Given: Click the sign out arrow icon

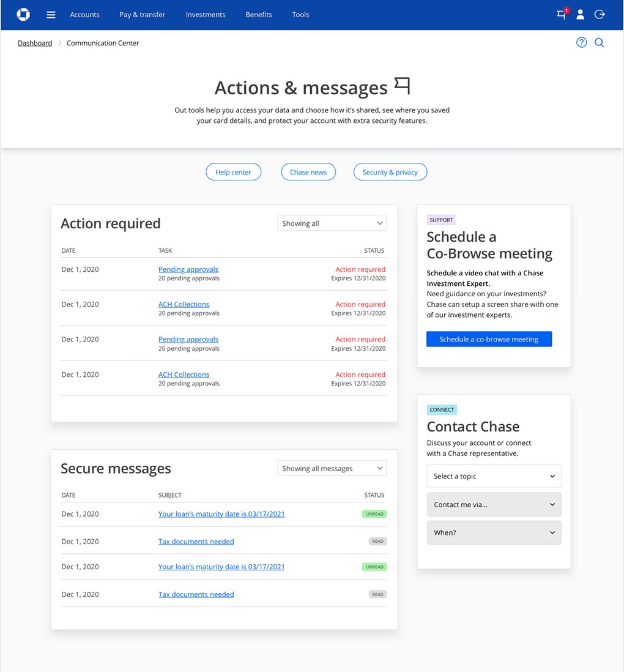Looking at the screenshot, I should point(600,15).
